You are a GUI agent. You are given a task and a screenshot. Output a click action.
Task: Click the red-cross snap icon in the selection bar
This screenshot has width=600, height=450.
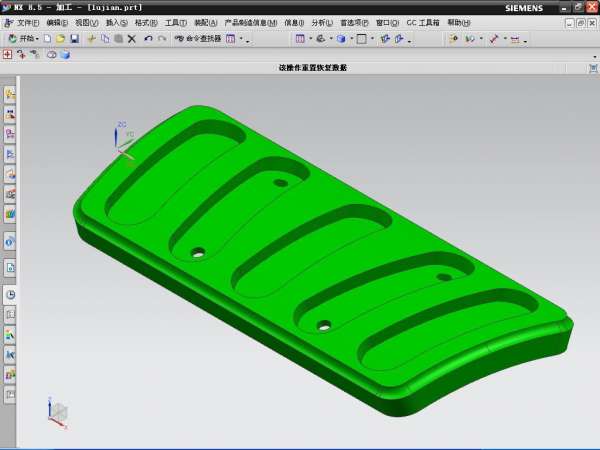coord(8,55)
